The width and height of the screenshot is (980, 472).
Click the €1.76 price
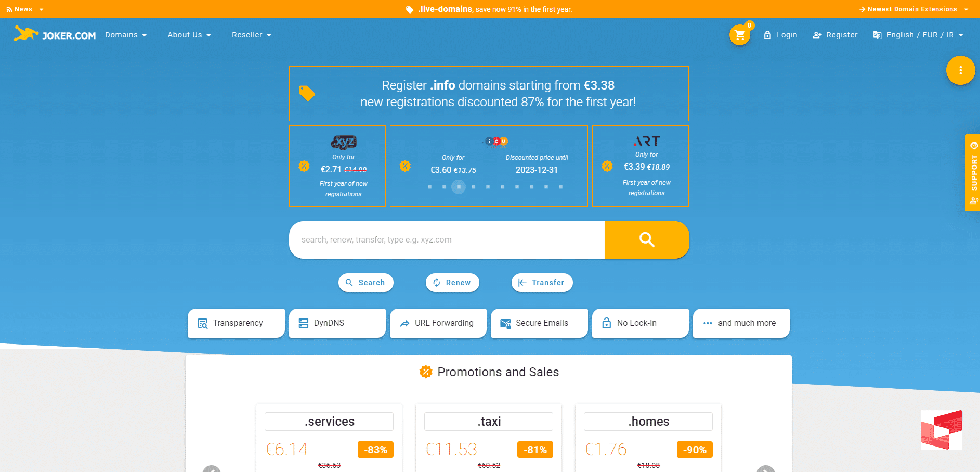tap(606, 449)
